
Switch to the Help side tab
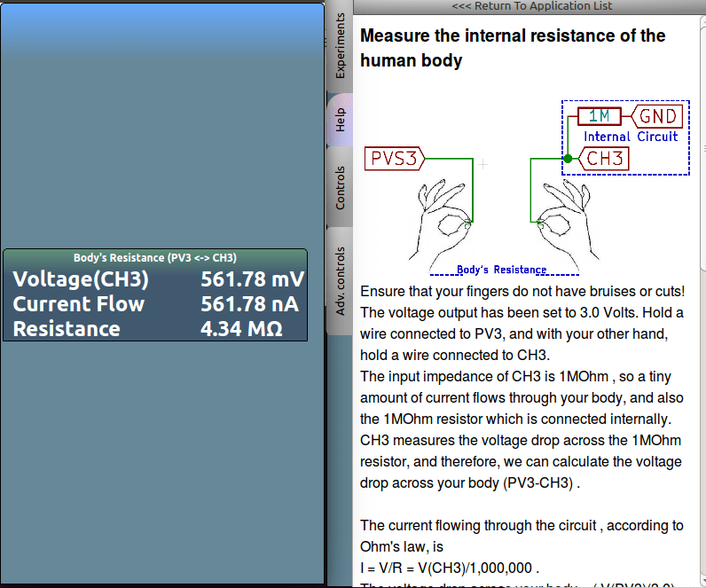click(x=340, y=120)
